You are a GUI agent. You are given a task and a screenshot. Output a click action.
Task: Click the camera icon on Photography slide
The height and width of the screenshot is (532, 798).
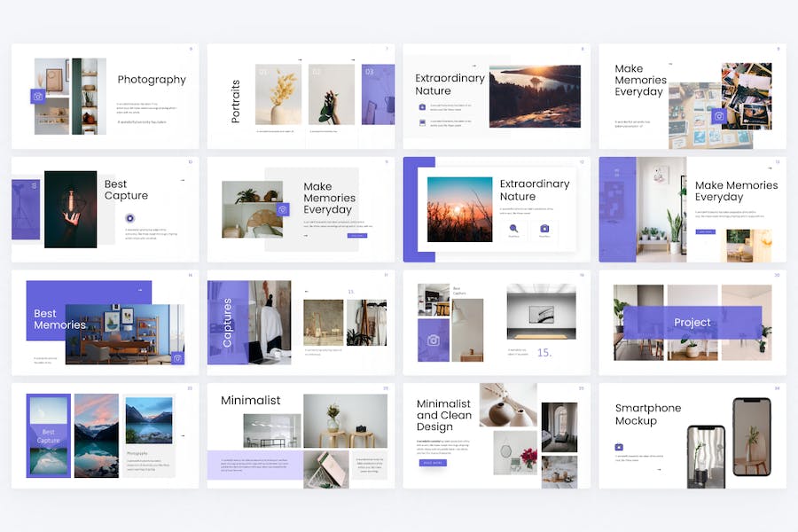pos(38,96)
